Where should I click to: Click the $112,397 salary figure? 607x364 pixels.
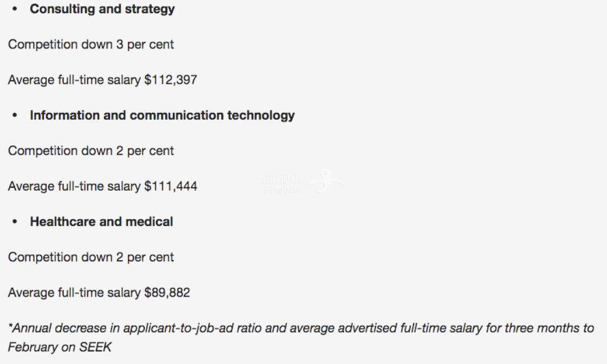171,80
